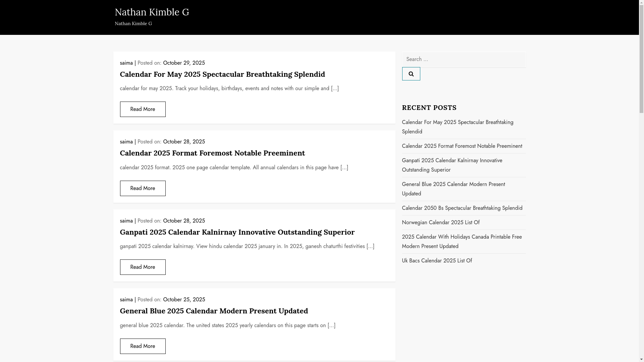This screenshot has width=644, height=362.
Task: Open recent post Uk Bacs Calendar 2025 List Of
Action: pos(437,261)
